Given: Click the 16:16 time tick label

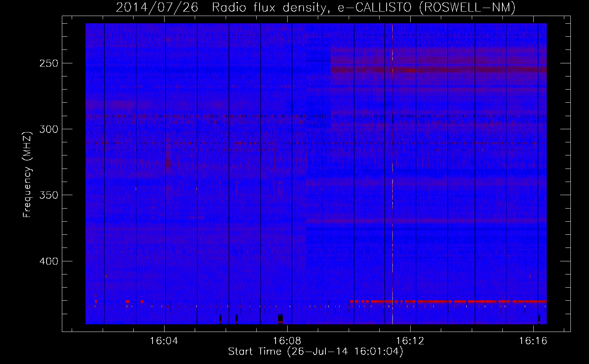Looking at the screenshot, I should point(533,341).
